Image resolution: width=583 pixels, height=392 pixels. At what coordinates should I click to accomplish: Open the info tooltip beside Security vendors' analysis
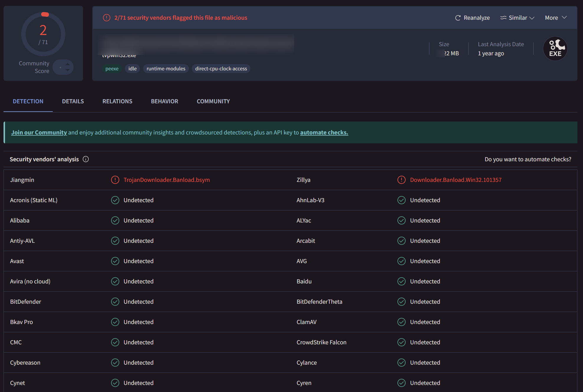click(86, 159)
